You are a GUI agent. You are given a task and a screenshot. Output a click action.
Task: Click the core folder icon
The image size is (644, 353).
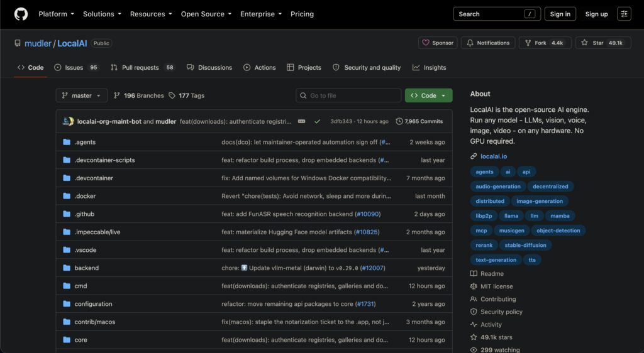point(67,340)
